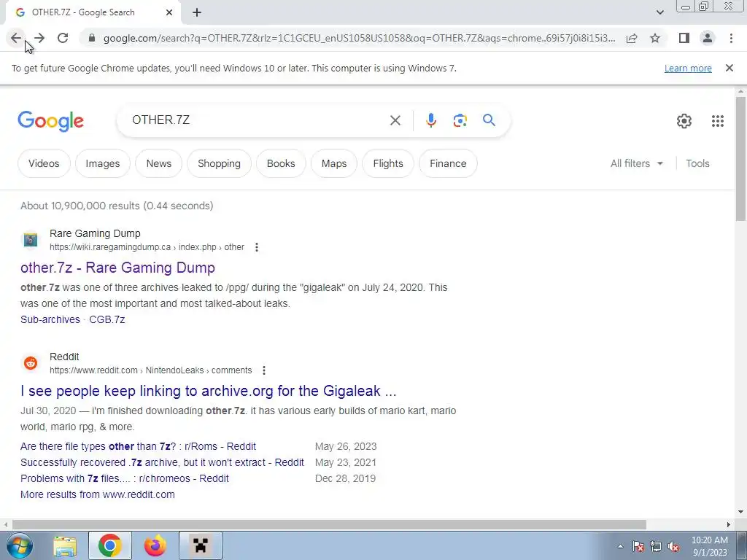Switch to Finance results

click(448, 163)
